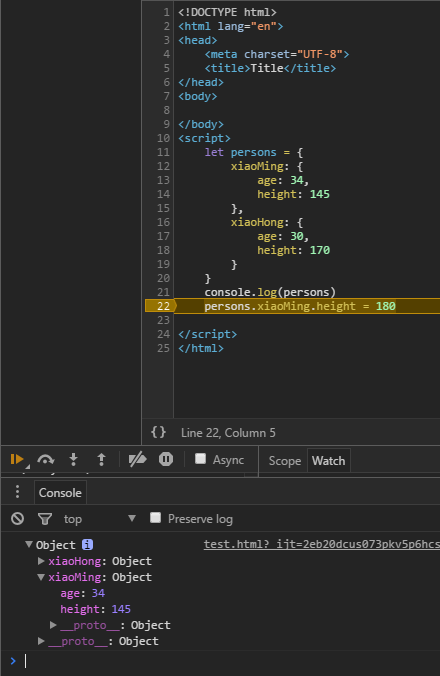Open the top execution context dropdown
The height and width of the screenshot is (676, 440).
100,519
